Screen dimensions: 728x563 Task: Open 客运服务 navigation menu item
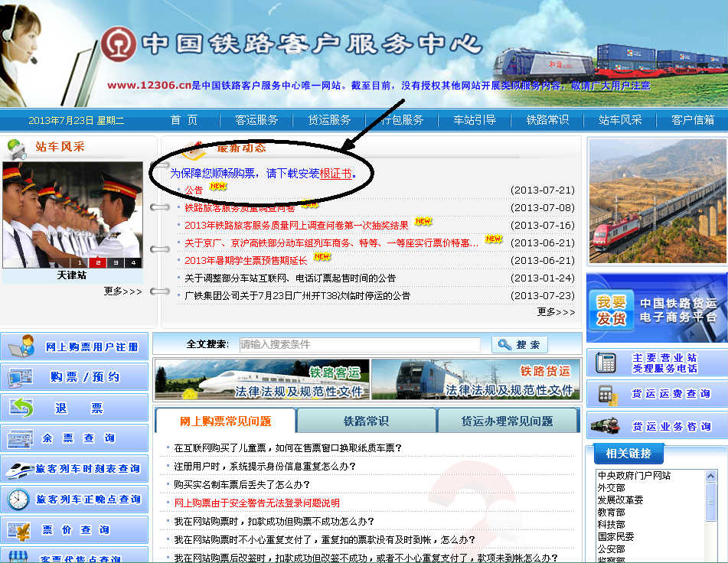point(256,120)
